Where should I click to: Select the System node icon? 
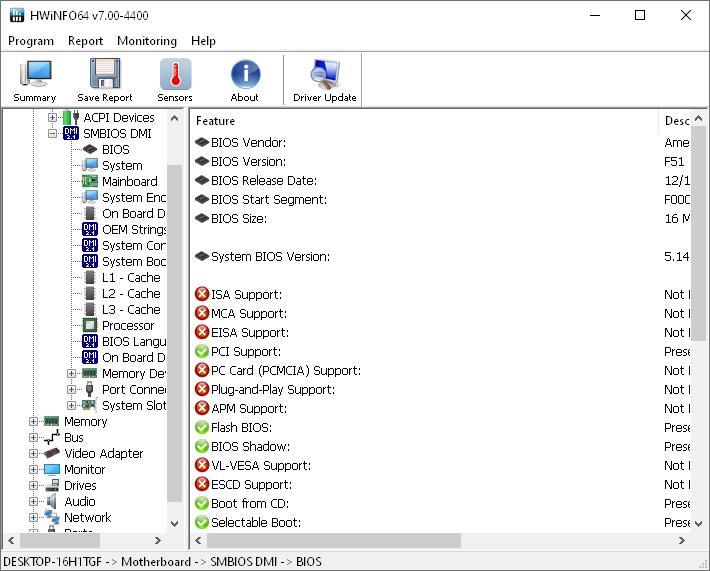tap(90, 165)
